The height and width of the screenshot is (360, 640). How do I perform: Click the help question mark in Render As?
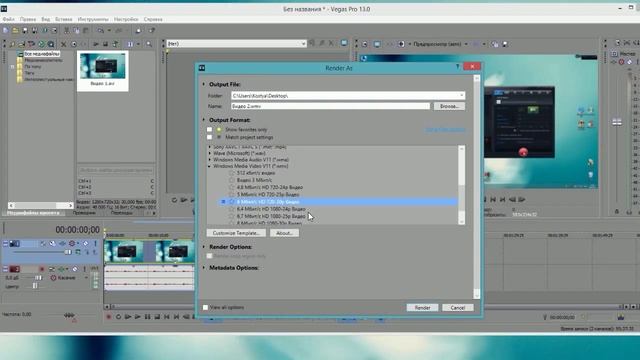coord(458,67)
